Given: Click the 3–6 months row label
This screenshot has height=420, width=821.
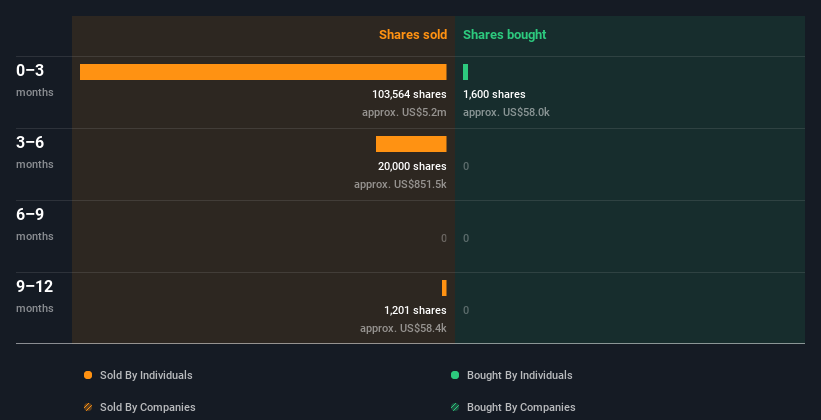Looking at the screenshot, I should 35,152.
